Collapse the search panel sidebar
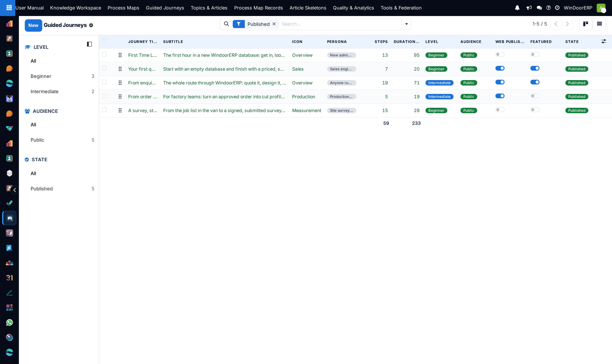This screenshot has width=612, height=364. point(89,44)
